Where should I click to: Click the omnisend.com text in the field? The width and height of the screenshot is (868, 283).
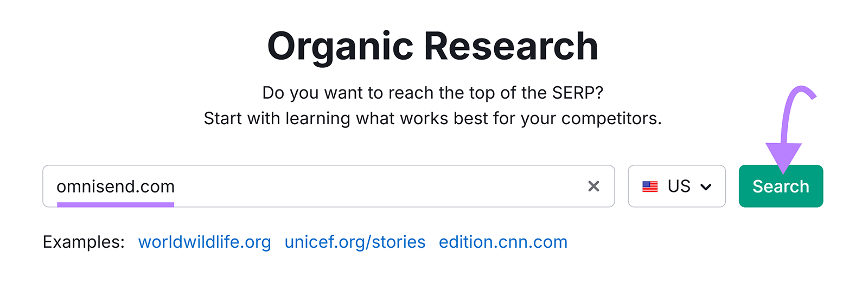116,186
